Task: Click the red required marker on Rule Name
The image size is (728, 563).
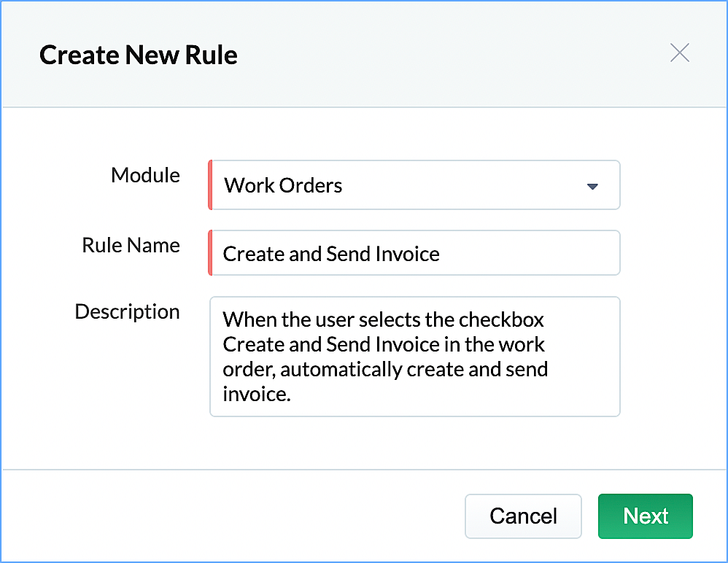Action: 210,253
